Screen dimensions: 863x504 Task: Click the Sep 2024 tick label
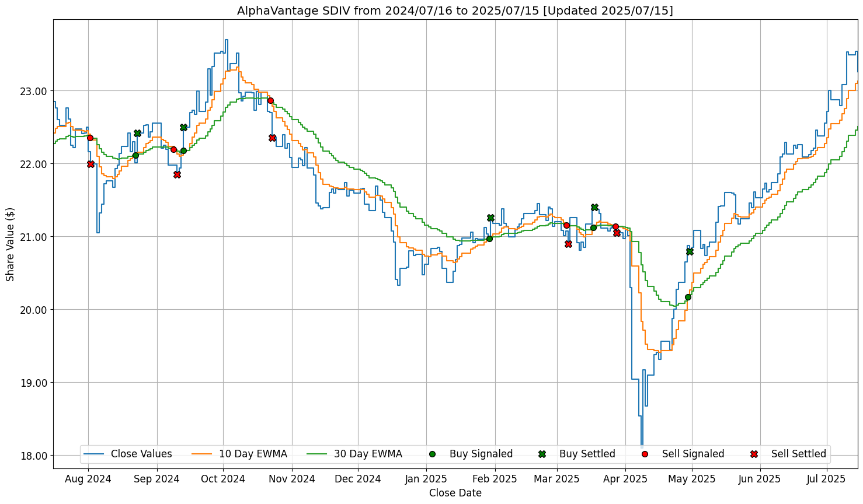(x=156, y=479)
